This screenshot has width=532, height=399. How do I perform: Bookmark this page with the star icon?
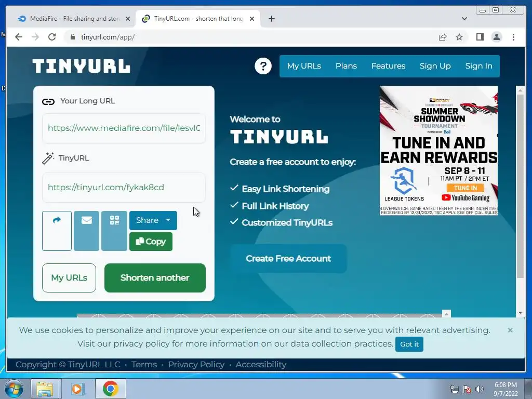coord(459,37)
